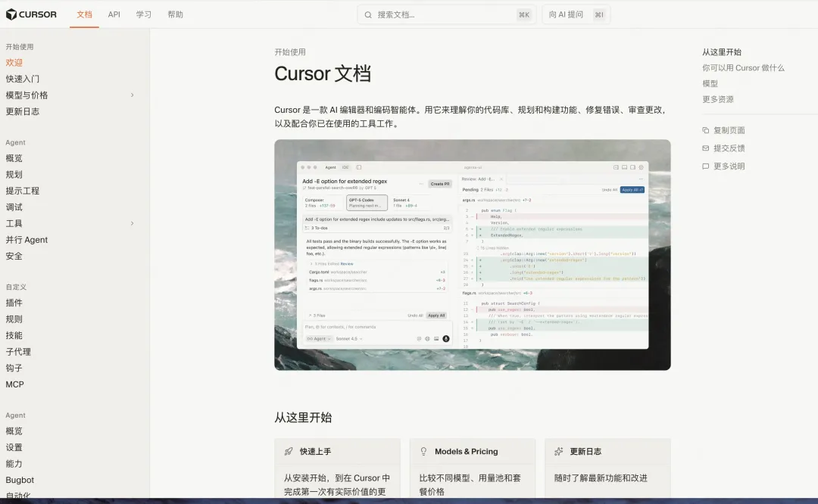Open 钩子 in the sidebar
Screen dimensions: 818x504
click(14, 368)
